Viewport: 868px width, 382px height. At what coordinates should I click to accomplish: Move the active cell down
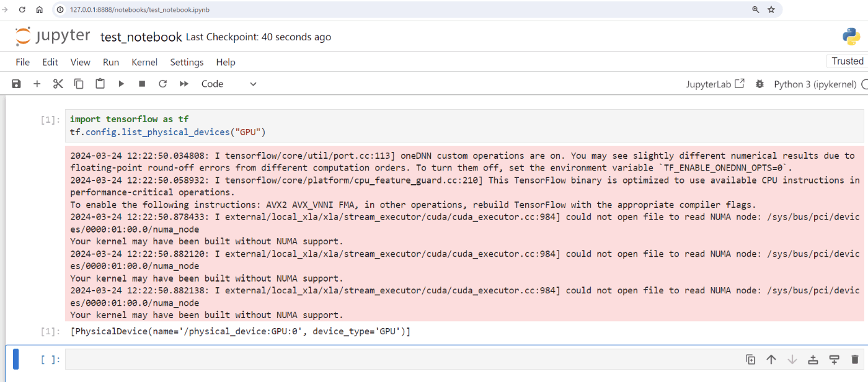(792, 359)
